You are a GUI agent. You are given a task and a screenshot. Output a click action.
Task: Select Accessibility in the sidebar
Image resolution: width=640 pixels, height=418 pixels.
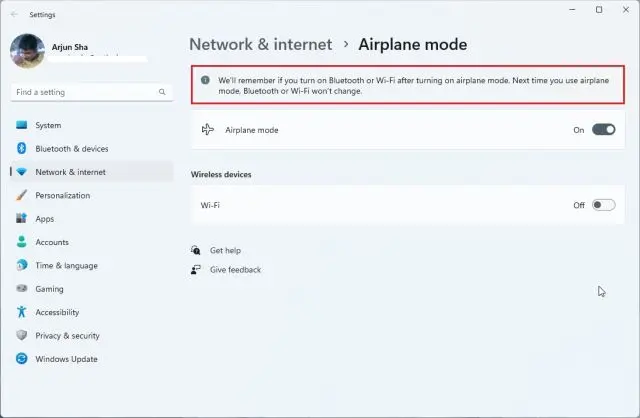57,312
